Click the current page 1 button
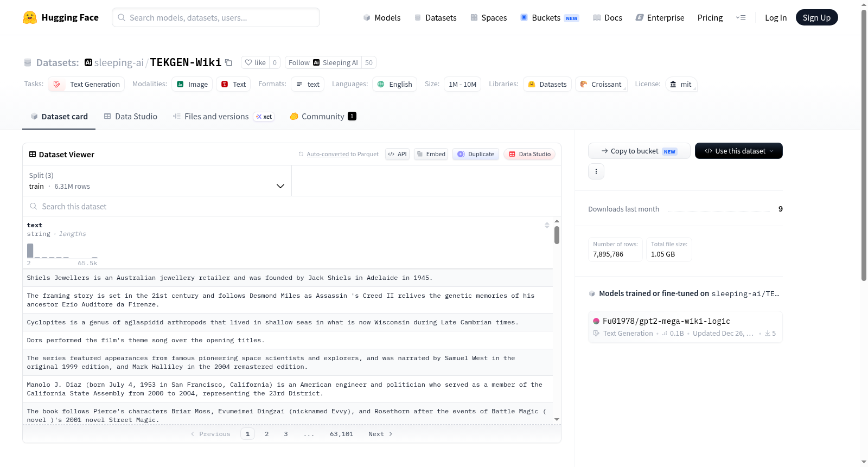868x467 pixels. click(248, 434)
